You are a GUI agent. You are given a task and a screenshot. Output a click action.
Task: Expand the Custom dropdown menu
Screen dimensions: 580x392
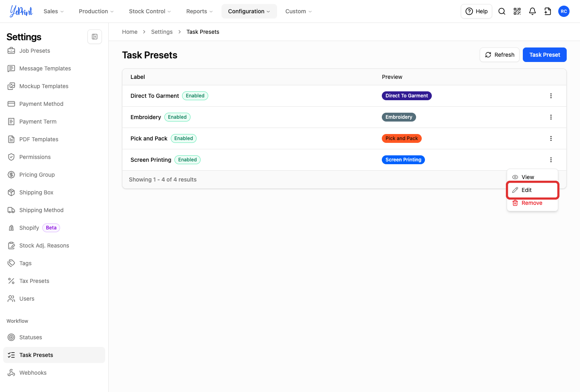[298, 11]
